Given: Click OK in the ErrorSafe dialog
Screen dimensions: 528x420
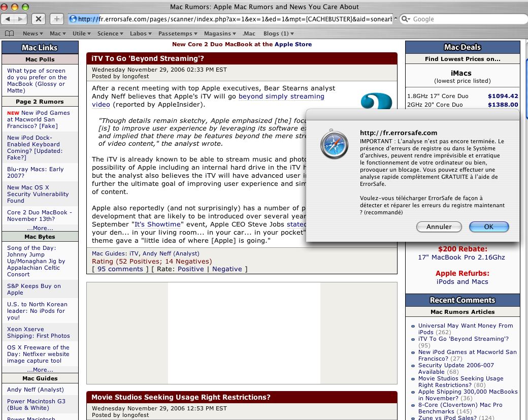Looking at the screenshot, I should coord(488,227).
